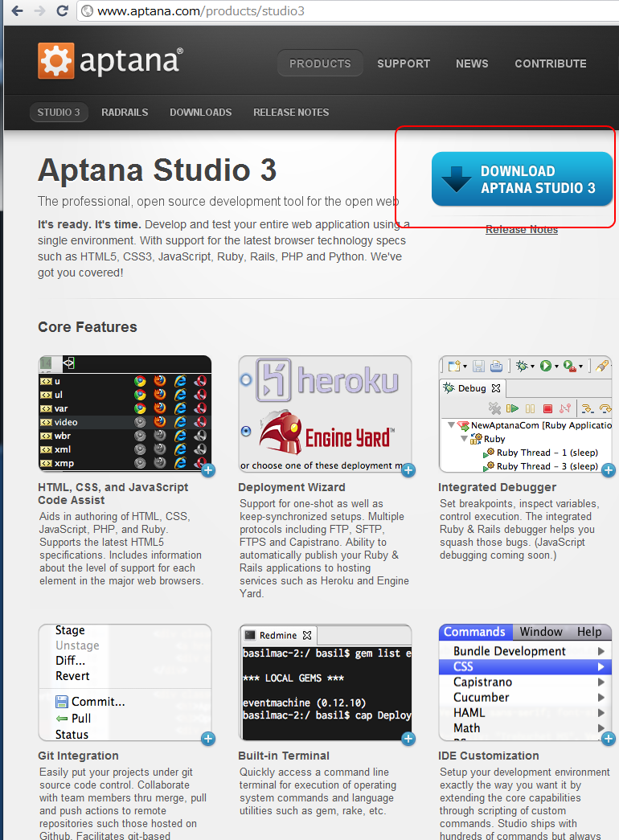This screenshot has width=619, height=840.
Task: Select the Heroku radio button in thumbnail
Action: [246, 380]
